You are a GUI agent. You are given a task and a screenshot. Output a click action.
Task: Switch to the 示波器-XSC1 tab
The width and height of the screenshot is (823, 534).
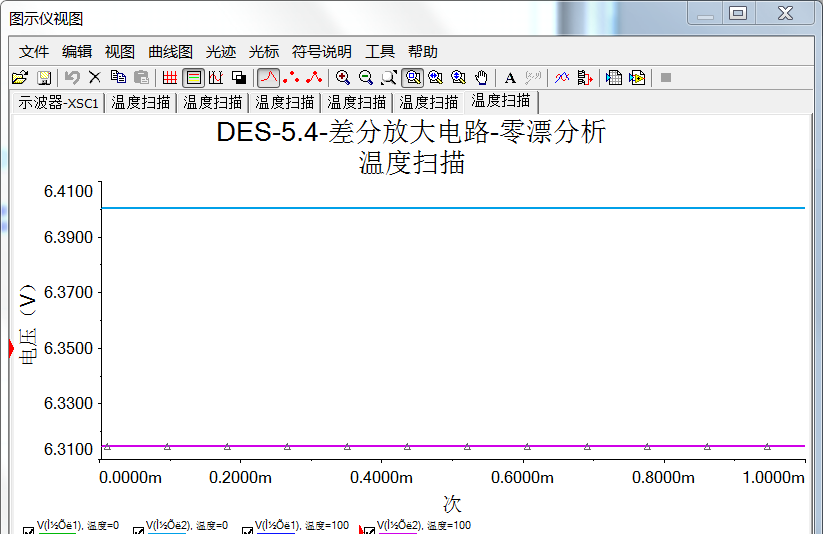click(x=58, y=102)
